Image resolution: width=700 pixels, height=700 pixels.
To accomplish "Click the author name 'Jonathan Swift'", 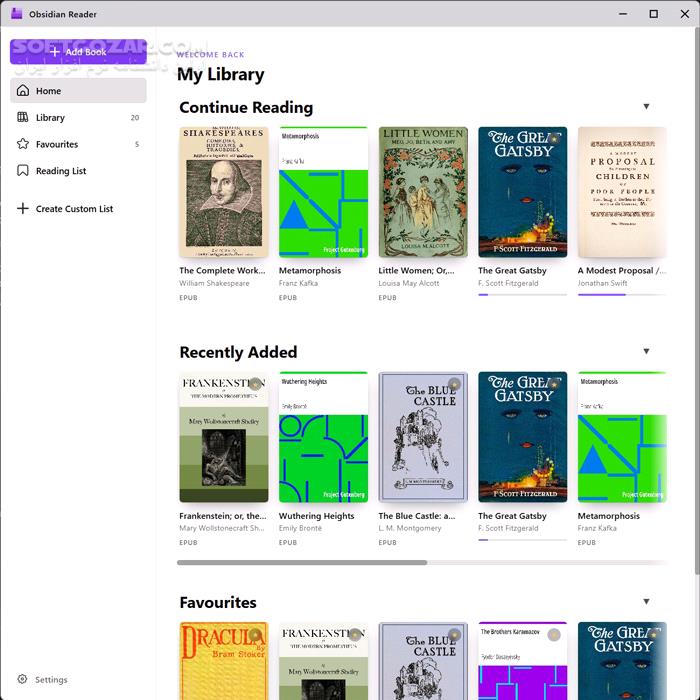I will coord(602,283).
